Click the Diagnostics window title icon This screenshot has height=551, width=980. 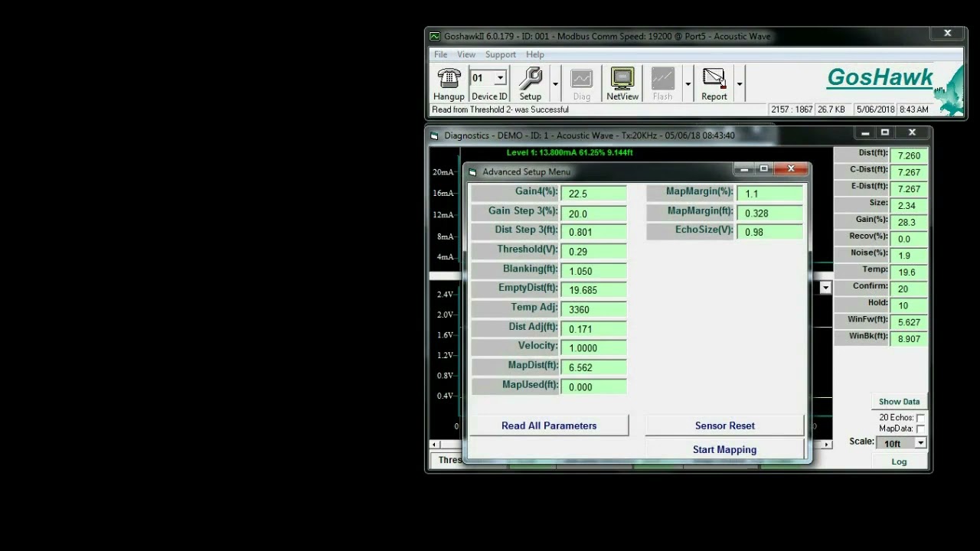click(x=434, y=135)
